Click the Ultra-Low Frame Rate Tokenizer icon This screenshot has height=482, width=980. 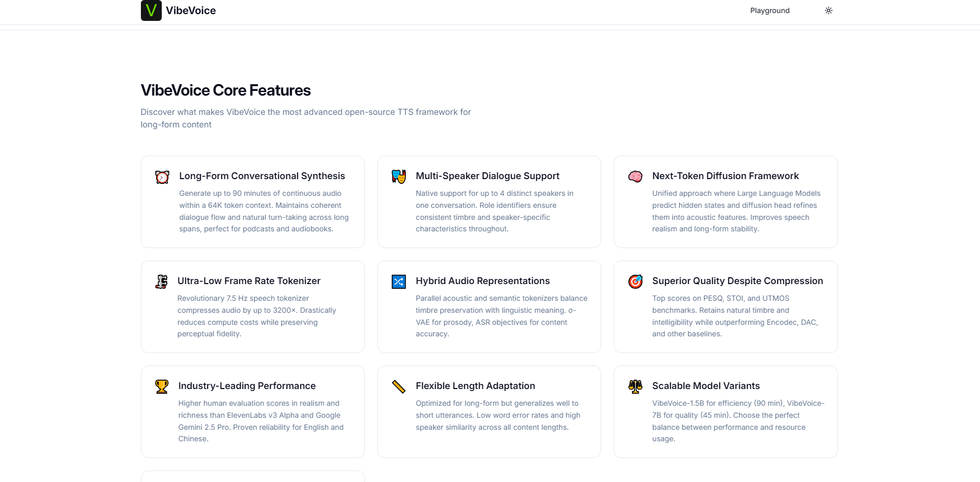coord(162,282)
